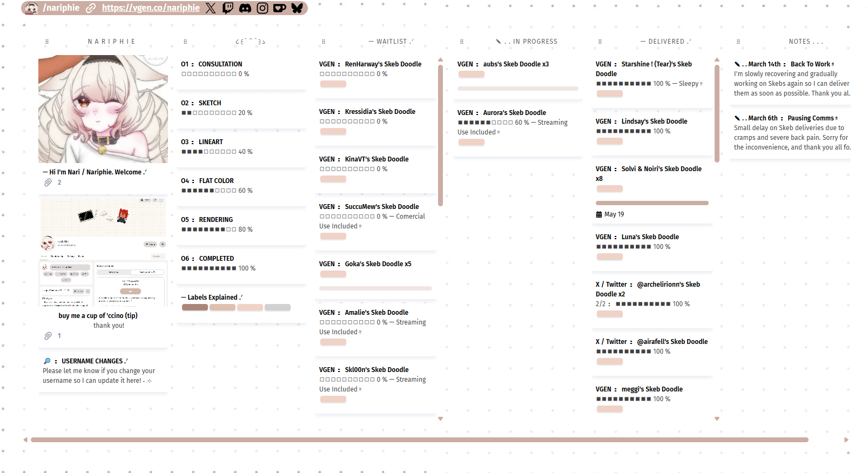Click the nariphie profile avatar in header
The width and height of the screenshot is (868, 473).
coord(31,8)
